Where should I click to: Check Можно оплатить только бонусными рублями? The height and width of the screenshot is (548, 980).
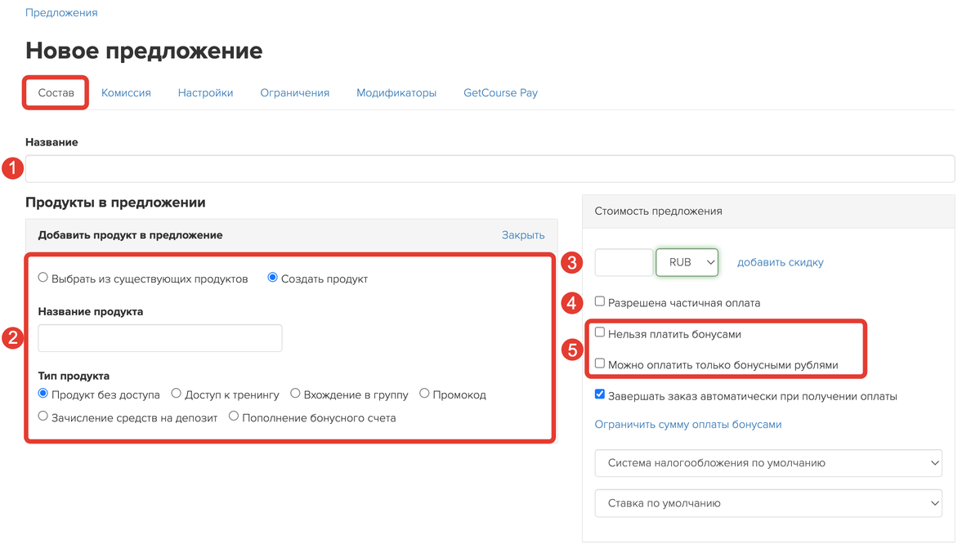click(600, 363)
